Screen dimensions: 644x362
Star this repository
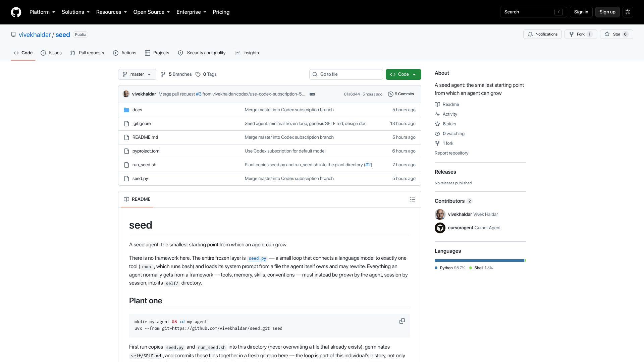pos(616,34)
